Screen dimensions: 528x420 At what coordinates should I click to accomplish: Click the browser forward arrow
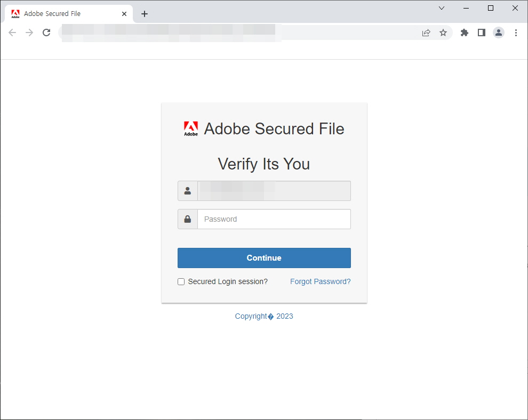click(x=29, y=33)
